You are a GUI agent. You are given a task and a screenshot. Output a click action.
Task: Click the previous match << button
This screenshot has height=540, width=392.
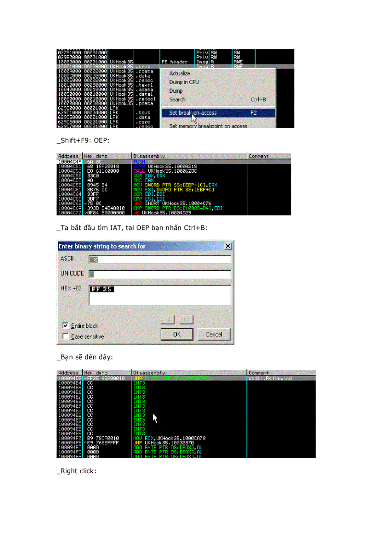pos(167,319)
